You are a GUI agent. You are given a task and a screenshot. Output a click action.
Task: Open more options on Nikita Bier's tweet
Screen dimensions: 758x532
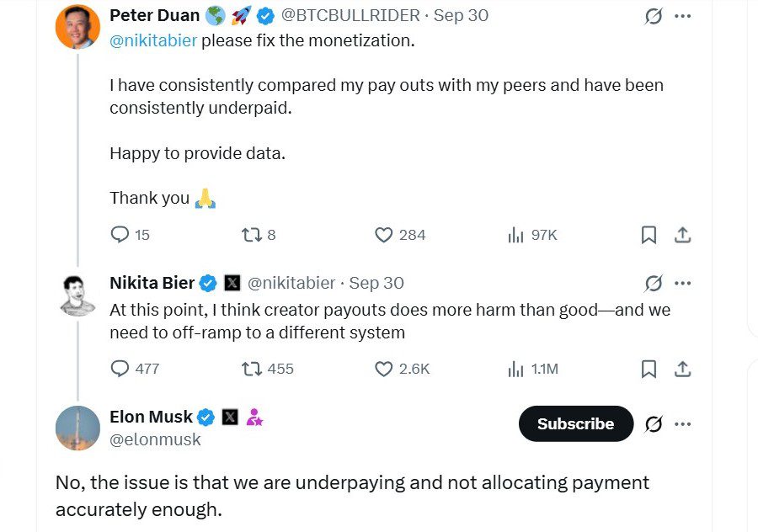point(683,283)
